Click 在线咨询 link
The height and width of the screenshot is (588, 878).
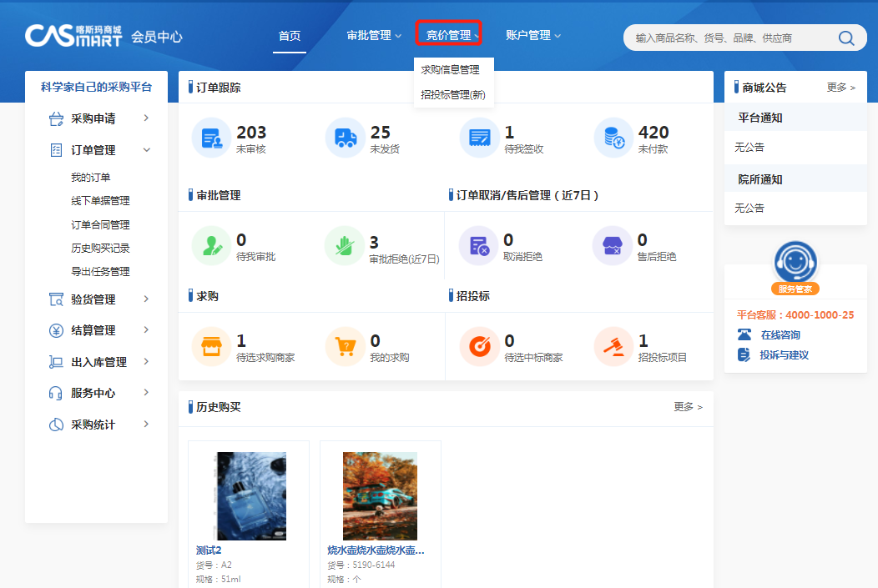[780, 335]
